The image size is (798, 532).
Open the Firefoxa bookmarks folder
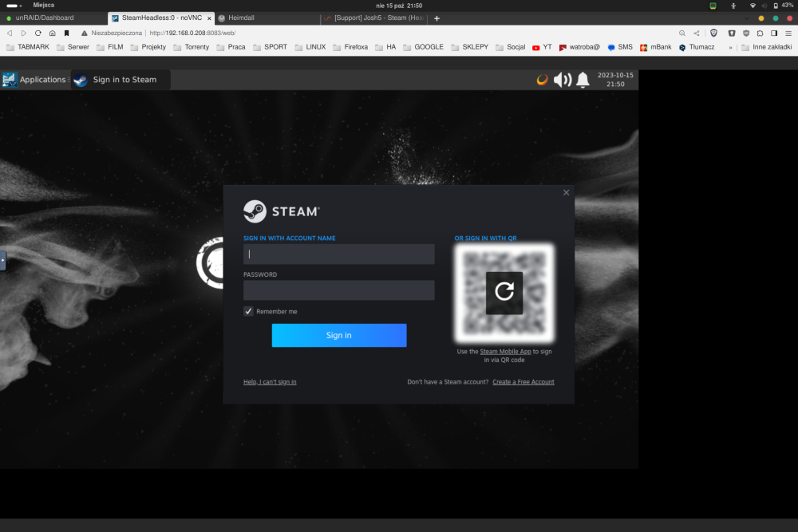click(350, 47)
